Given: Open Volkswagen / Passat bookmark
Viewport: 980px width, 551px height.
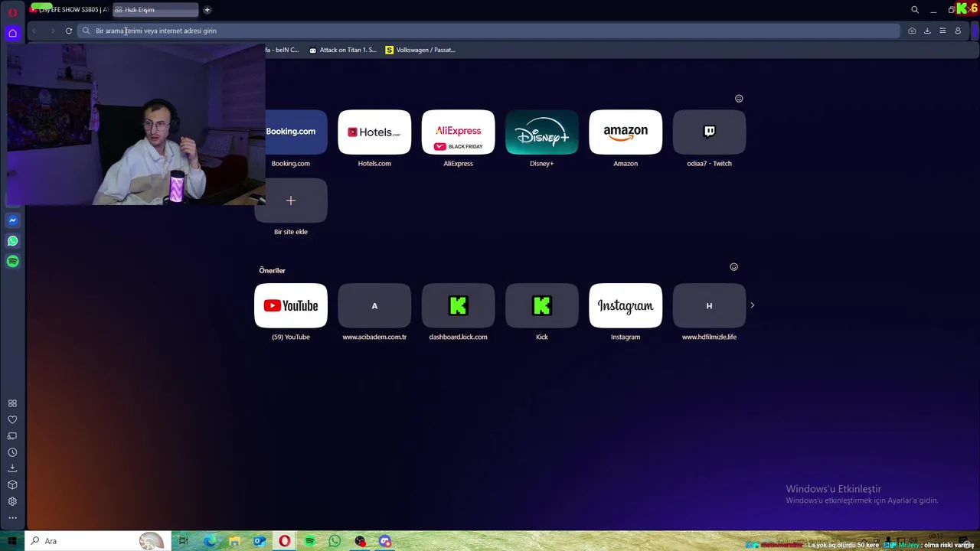Looking at the screenshot, I should click(x=420, y=50).
